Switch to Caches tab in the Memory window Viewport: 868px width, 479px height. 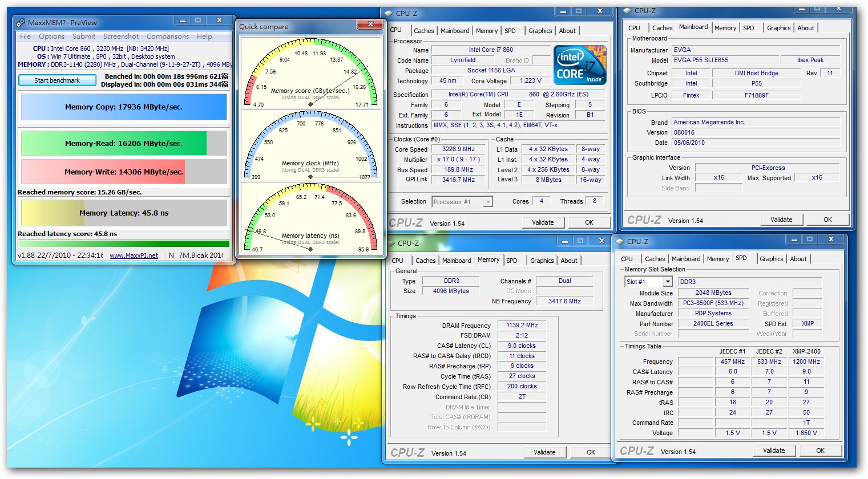(425, 261)
